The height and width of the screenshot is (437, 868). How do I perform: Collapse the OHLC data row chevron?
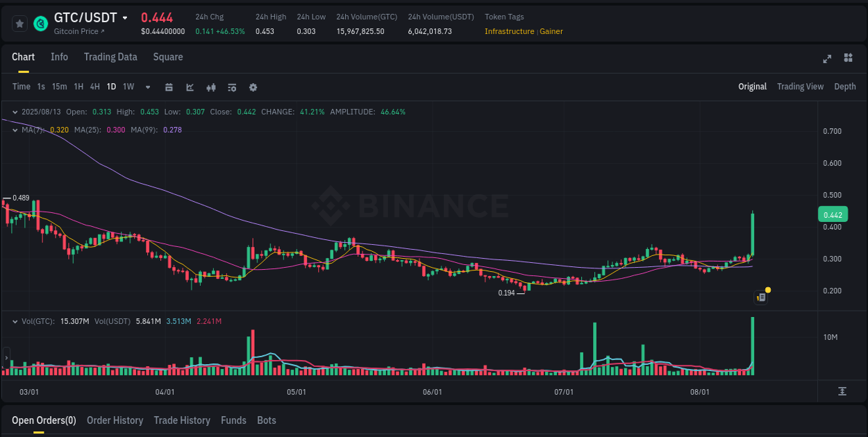click(x=15, y=111)
